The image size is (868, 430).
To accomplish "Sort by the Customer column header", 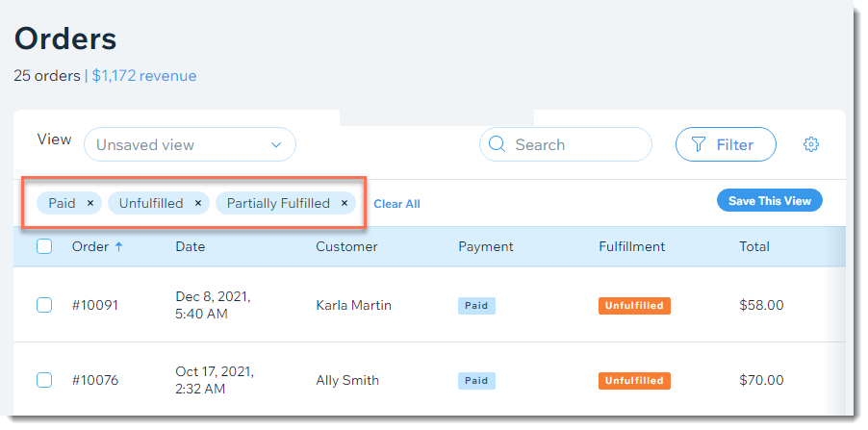I will [x=346, y=246].
